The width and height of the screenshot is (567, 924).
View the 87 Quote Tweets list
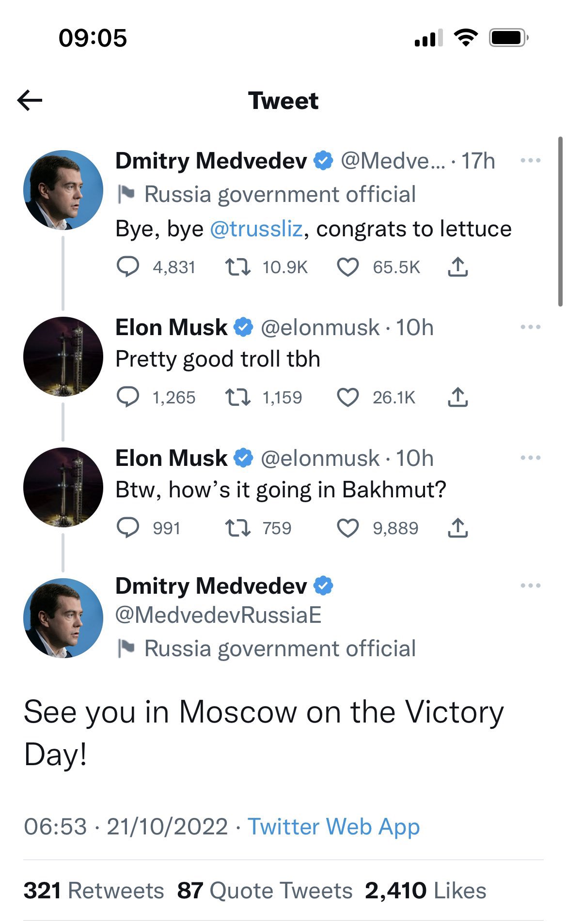(265, 891)
